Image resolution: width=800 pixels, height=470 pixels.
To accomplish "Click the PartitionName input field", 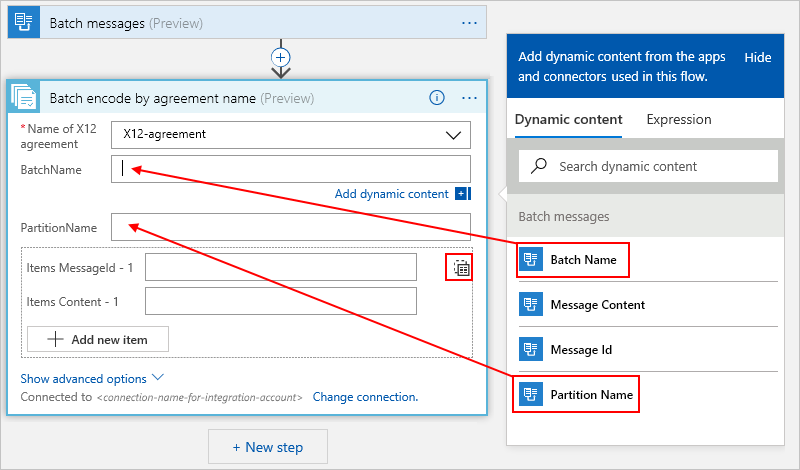I will click(x=290, y=228).
